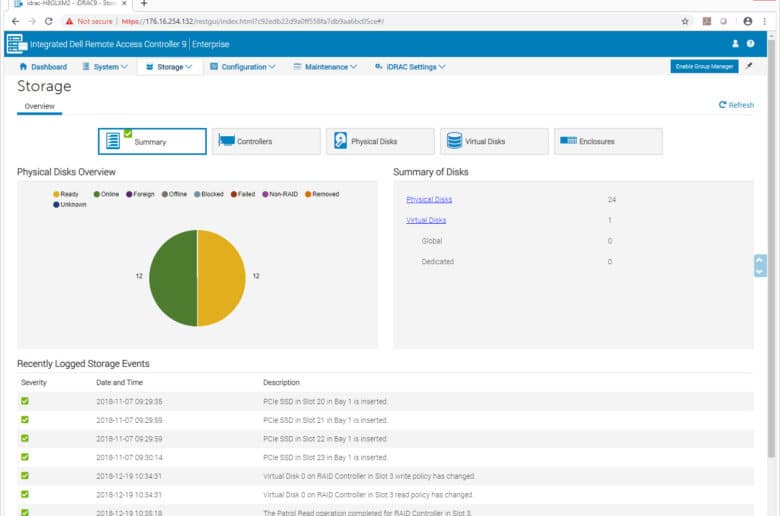Click the iDRAC server logo icon
This screenshot has height=516, width=780.
pos(16,44)
